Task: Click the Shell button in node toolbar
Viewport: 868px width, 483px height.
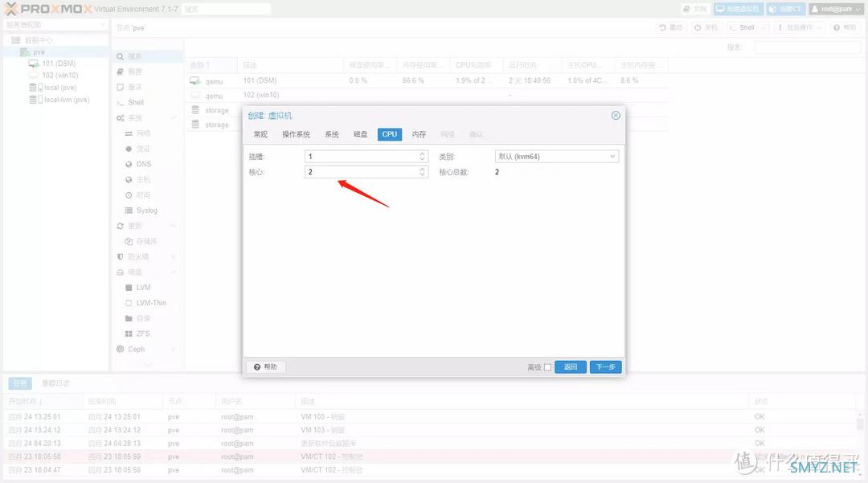Action: click(742, 27)
